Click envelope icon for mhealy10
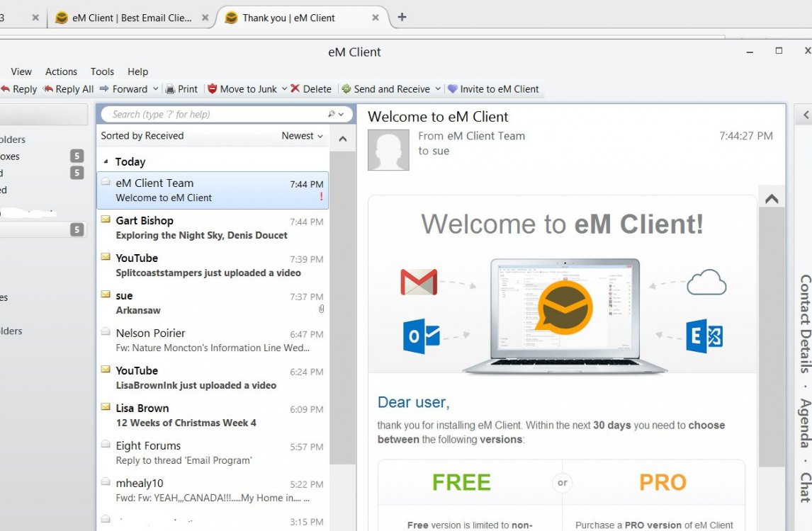 point(106,482)
